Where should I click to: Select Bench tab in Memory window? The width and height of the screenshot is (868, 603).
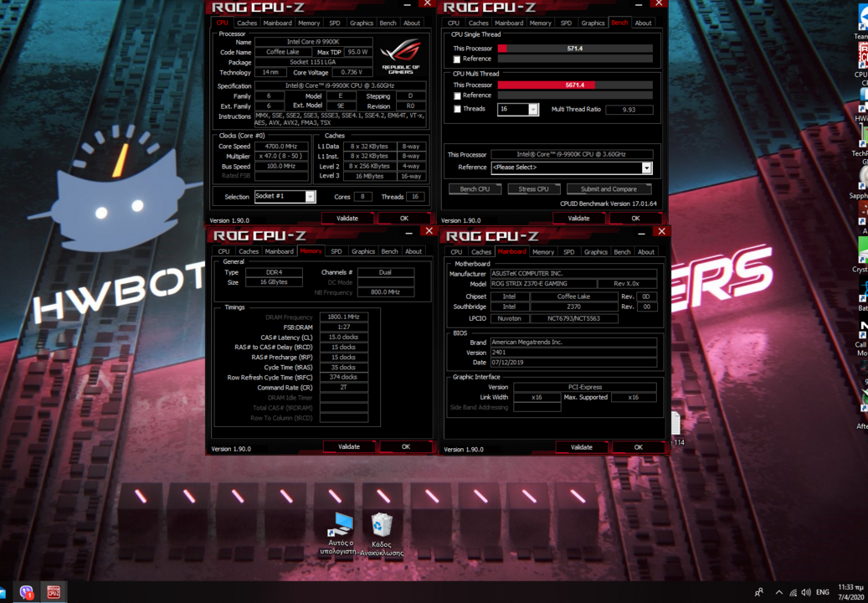tap(390, 251)
